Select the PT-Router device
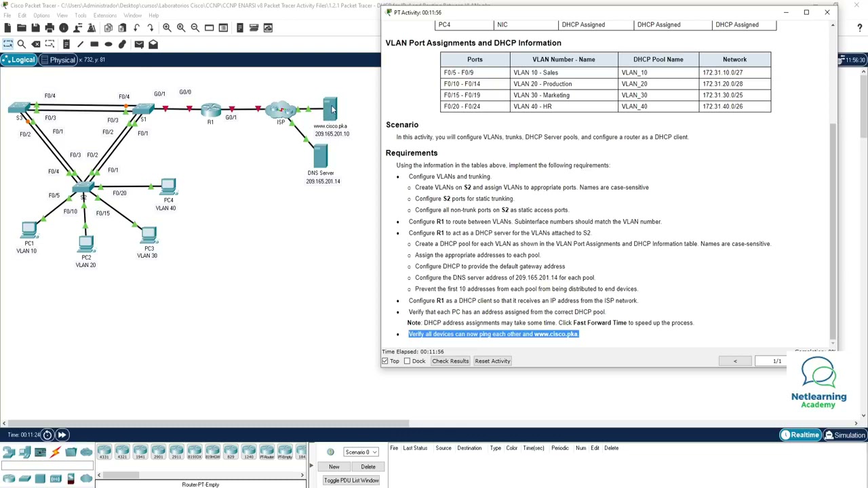 coord(267,452)
